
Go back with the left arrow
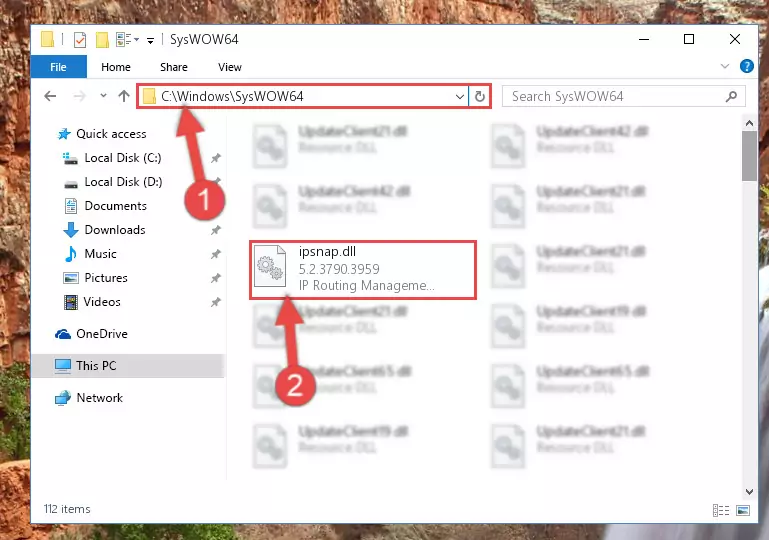point(50,96)
